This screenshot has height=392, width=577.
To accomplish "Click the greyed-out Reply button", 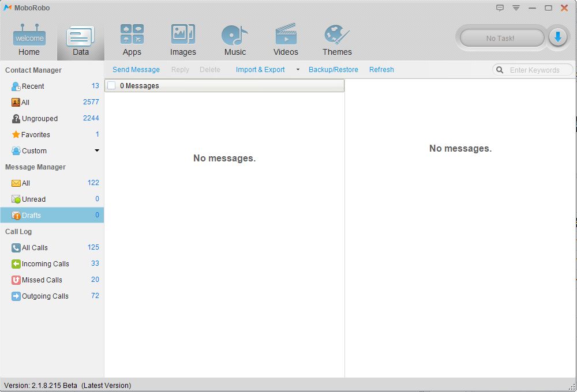I will click(180, 70).
